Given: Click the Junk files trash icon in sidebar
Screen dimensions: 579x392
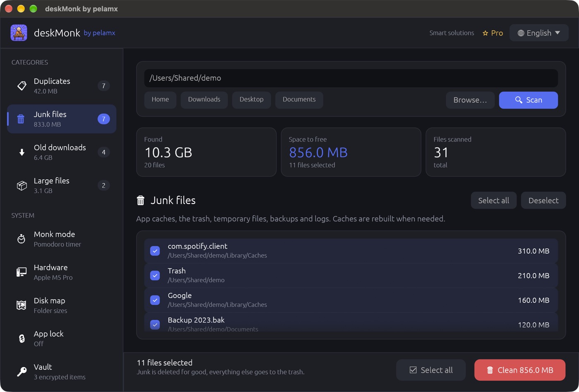Looking at the screenshot, I should tap(21, 119).
